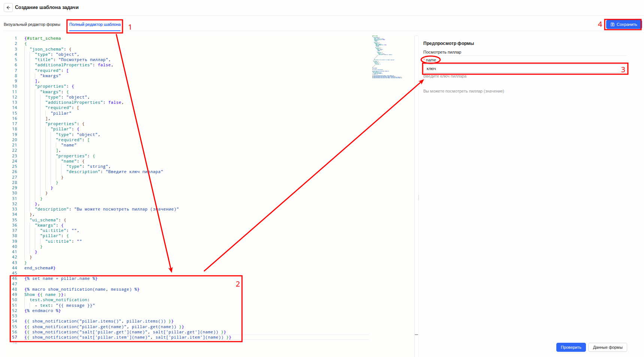This screenshot has width=644, height=357.
Task: Click the Проверить button
Action: 571,347
